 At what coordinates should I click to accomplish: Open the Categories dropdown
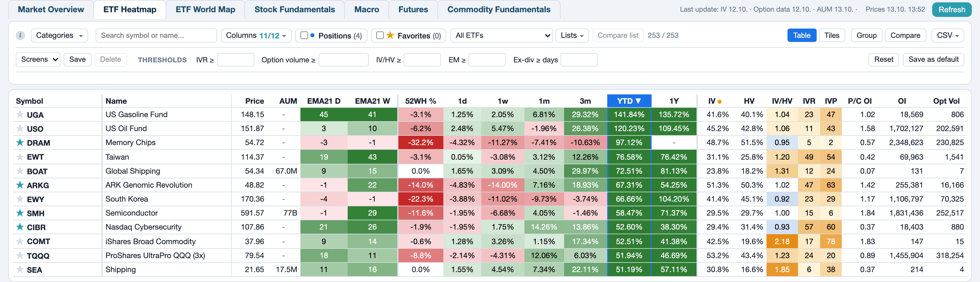coord(59,35)
